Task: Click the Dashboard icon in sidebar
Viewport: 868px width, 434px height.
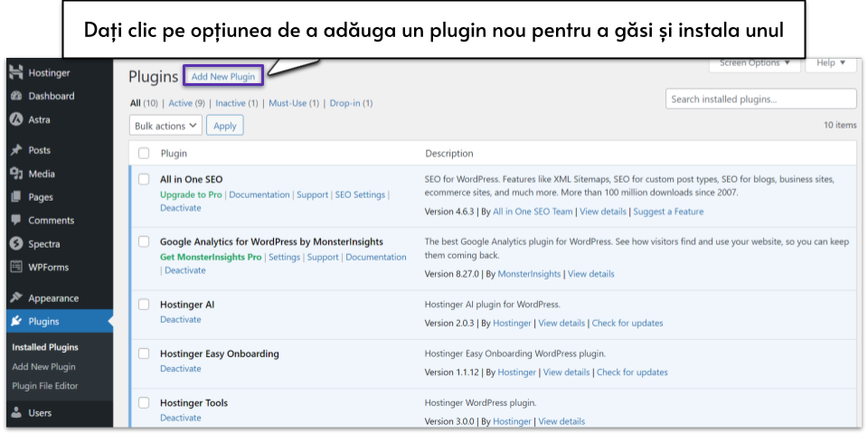Action: [x=15, y=96]
